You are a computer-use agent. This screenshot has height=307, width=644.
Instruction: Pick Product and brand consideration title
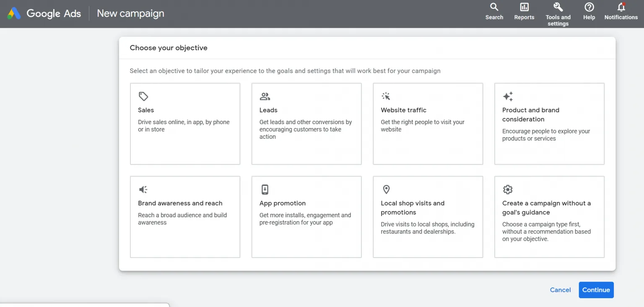pos(531,114)
